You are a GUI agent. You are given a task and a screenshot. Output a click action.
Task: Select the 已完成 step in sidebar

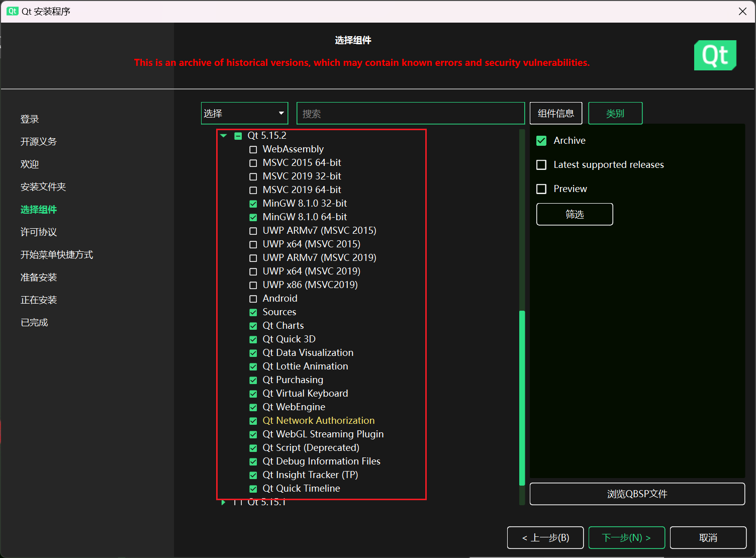[x=34, y=323]
